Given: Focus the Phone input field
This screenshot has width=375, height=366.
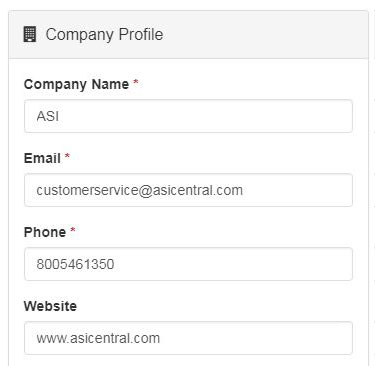Looking at the screenshot, I should (x=188, y=264).
